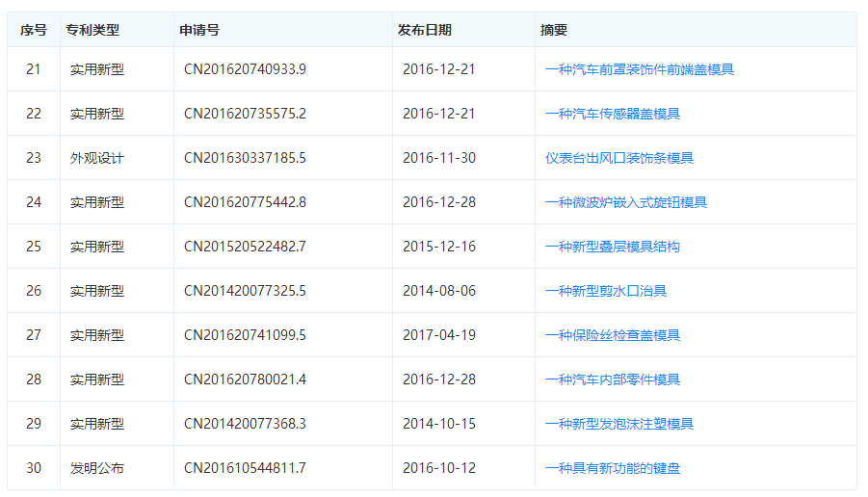Click the 一种保险丝检查盖模具 link
This screenshot has height=497, width=868.
click(613, 335)
